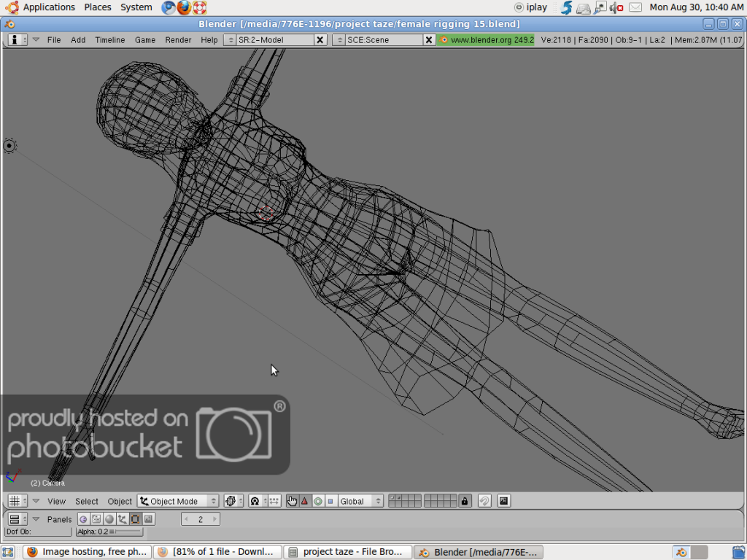This screenshot has width=747, height=560.
Task: Toggle the layer lock padlock icon
Action: pos(465,501)
